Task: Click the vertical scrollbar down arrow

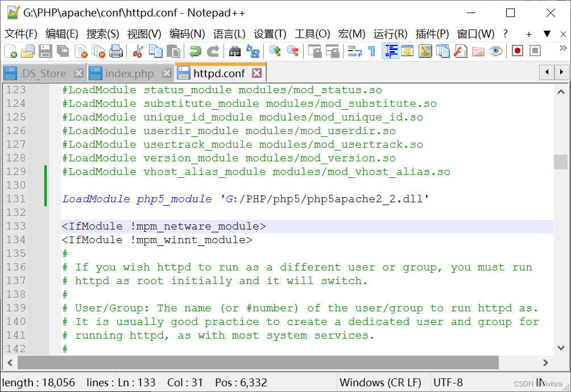Action: tap(561, 348)
